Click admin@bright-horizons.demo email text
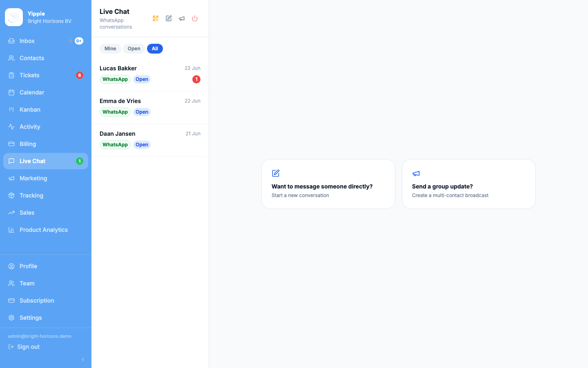This screenshot has width=588, height=368. tap(40, 336)
